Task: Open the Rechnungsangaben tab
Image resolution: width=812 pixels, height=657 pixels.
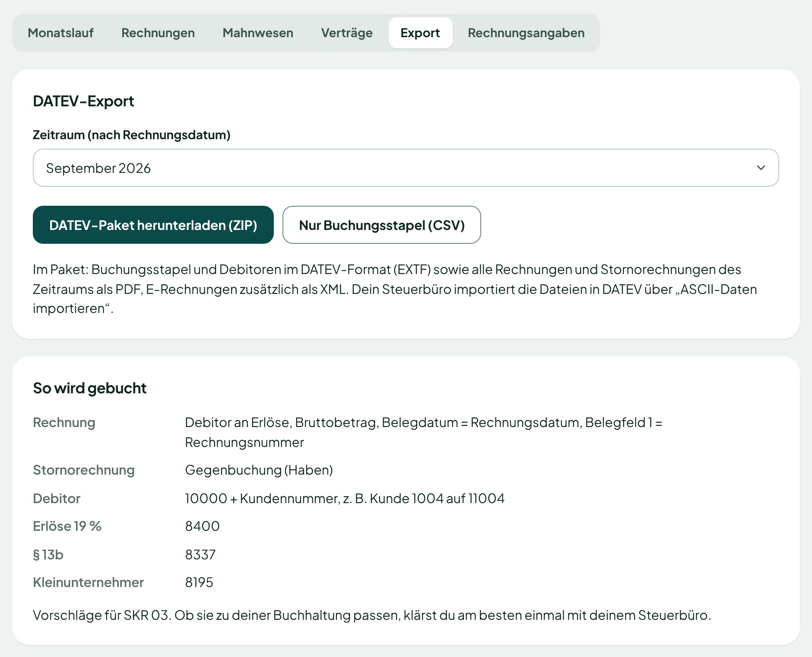Action: pos(526,33)
